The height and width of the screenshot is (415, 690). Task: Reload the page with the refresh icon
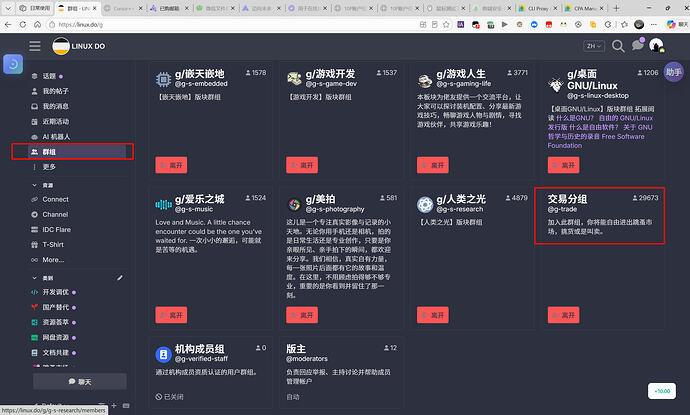[x=22, y=25]
